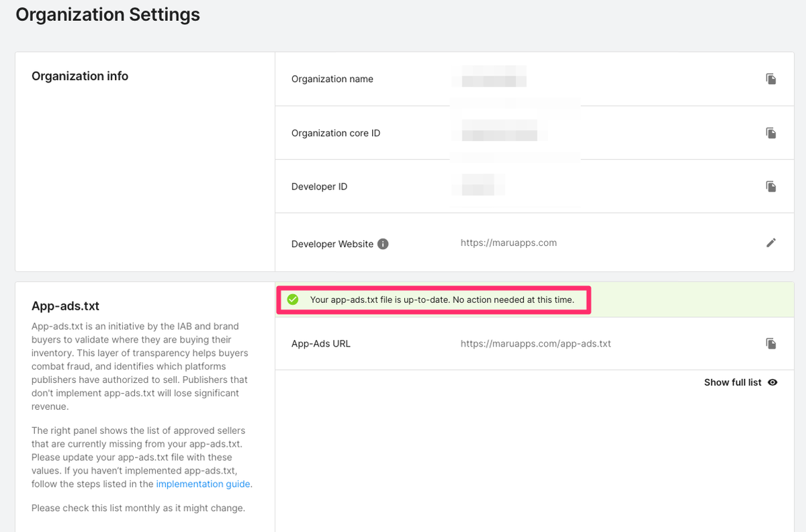Screen dimensions: 806x532
Task: Toggle the eye icon for full list
Action: [x=772, y=382]
